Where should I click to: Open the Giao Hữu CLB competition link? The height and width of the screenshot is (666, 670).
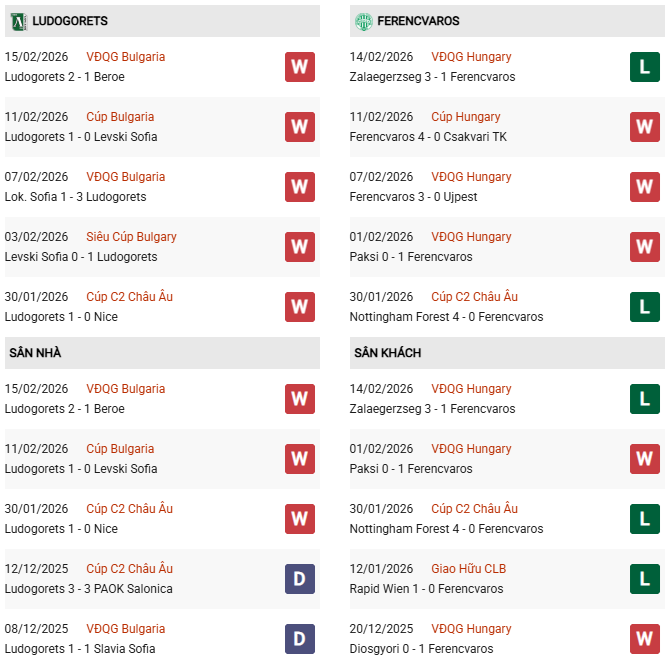tap(468, 569)
